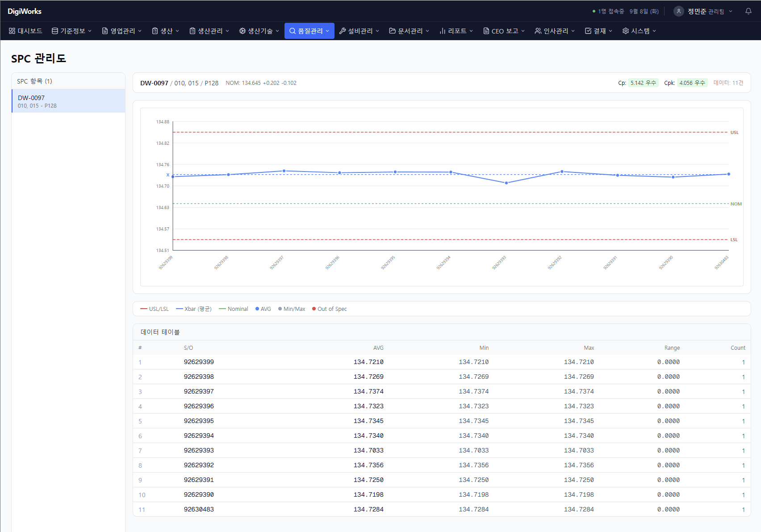Click the user avatar icon beside 정민준
Screen dimensions: 761x532
coord(679,11)
